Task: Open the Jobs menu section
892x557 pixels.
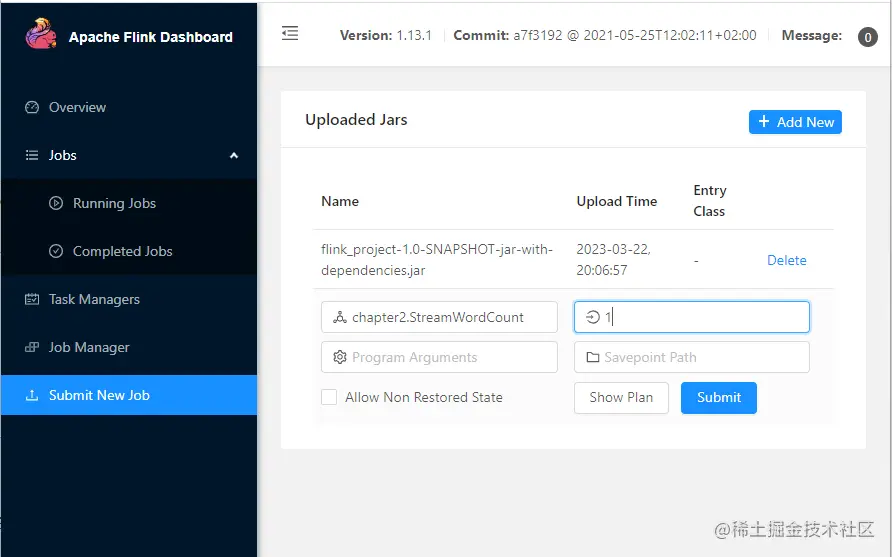Action: tap(129, 155)
